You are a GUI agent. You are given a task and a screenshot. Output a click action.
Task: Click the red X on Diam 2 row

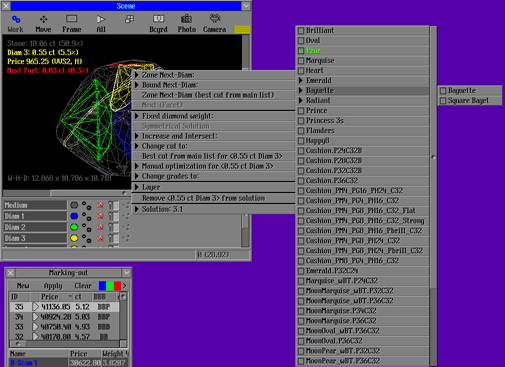[100, 227]
